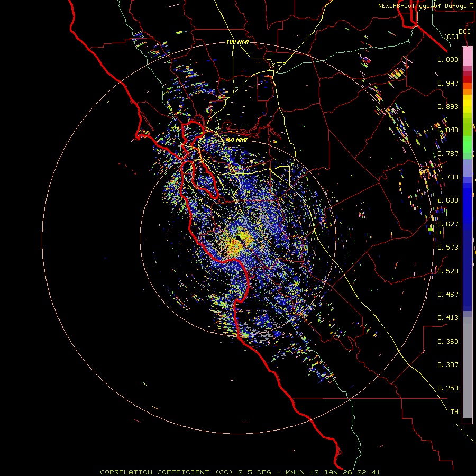Image resolution: width=476 pixels, height=476 pixels.
Task: Click the 0.360 legend value
Action: pyautogui.click(x=448, y=342)
